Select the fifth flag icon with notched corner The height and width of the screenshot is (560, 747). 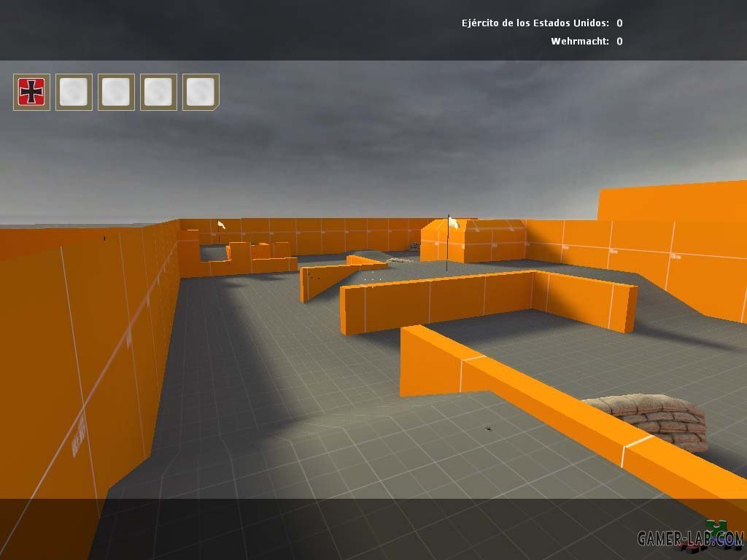[201, 92]
